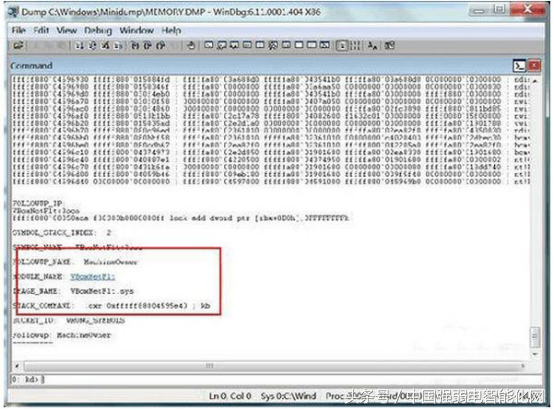Toggle Source Mode Off button
Viewport: 554px width, 410px height.
coord(355,45)
